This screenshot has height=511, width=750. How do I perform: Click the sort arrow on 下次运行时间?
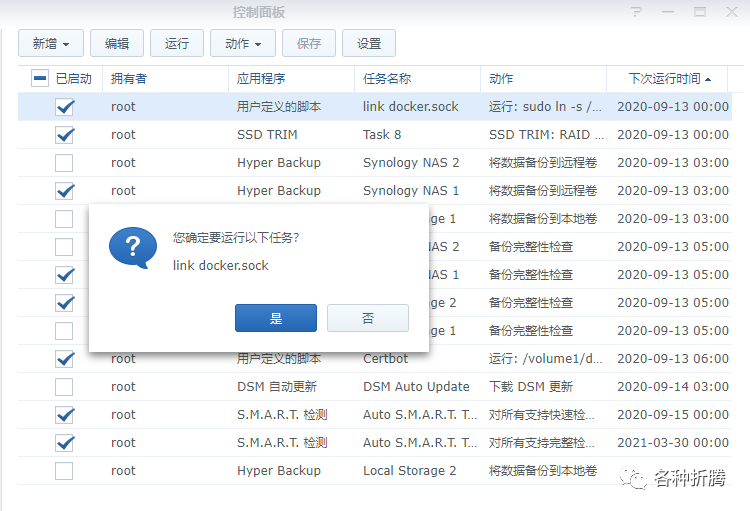[x=708, y=79]
